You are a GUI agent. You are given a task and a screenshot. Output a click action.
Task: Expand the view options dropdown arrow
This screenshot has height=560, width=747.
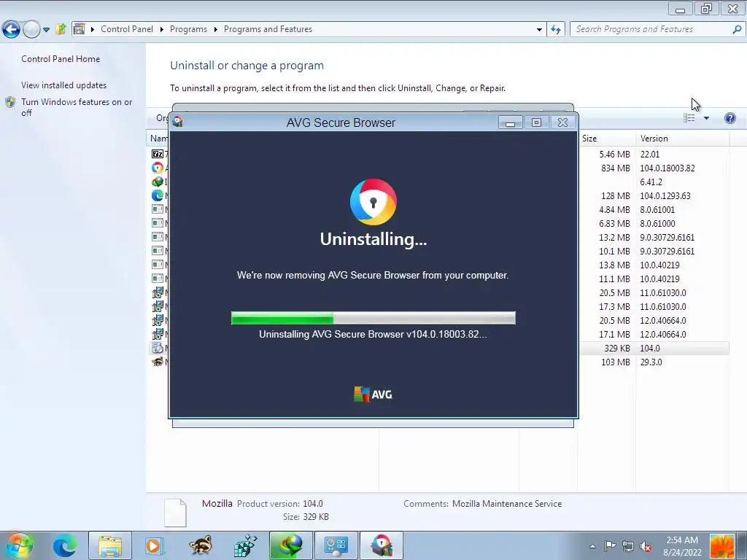tap(706, 118)
